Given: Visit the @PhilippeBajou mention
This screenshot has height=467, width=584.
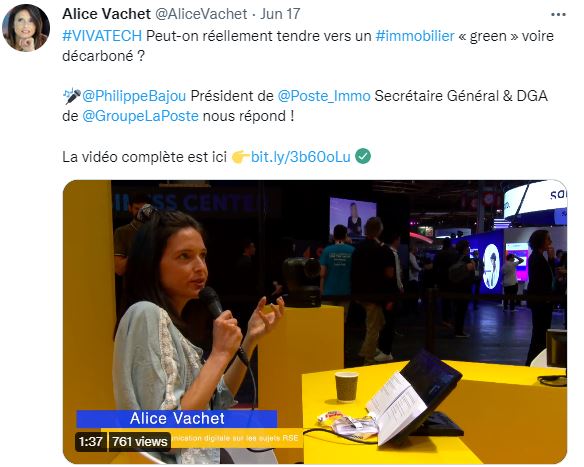Looking at the screenshot, I should coord(134,96).
